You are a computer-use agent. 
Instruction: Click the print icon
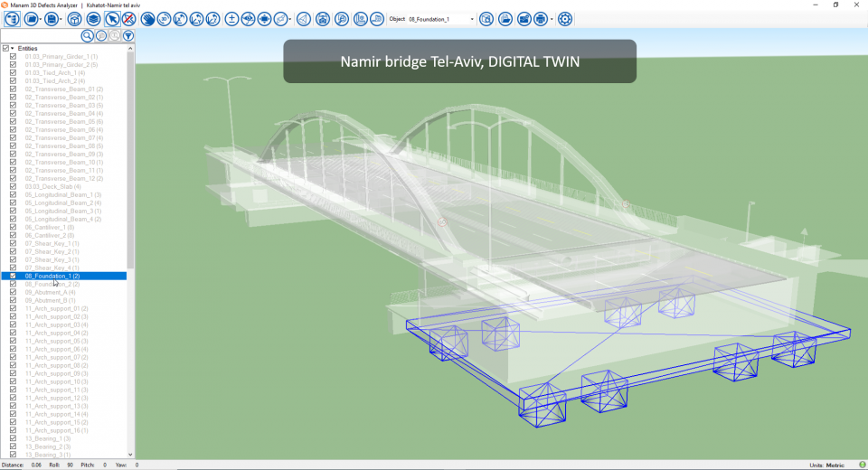pos(541,19)
